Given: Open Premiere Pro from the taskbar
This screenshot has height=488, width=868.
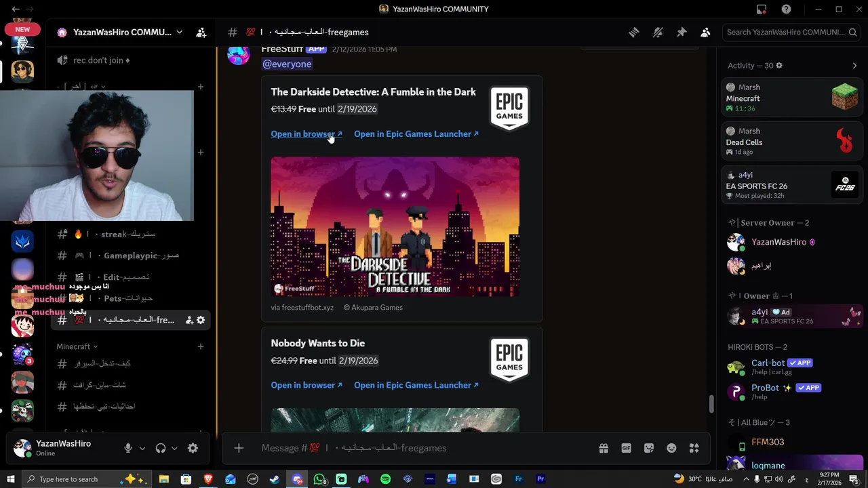Looking at the screenshot, I should tap(540, 479).
